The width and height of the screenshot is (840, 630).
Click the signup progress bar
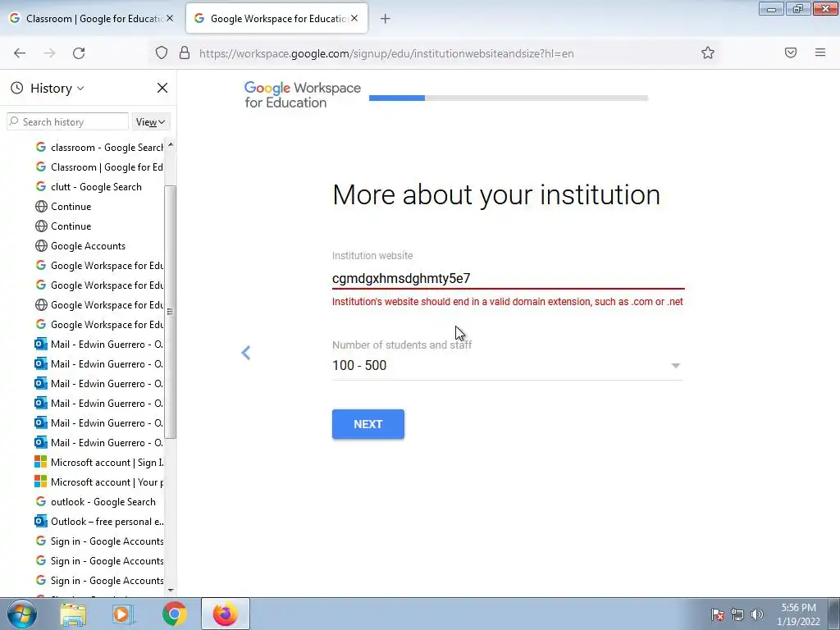(509, 98)
